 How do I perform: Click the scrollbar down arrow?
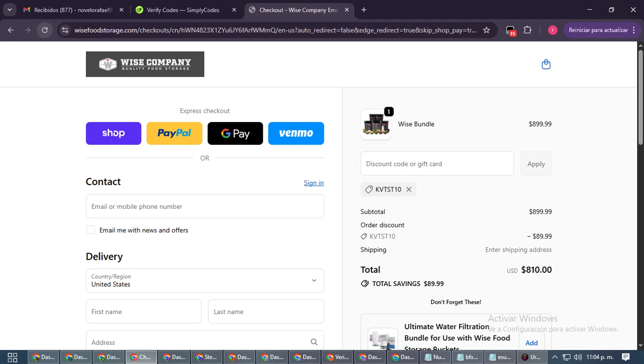click(x=641, y=346)
